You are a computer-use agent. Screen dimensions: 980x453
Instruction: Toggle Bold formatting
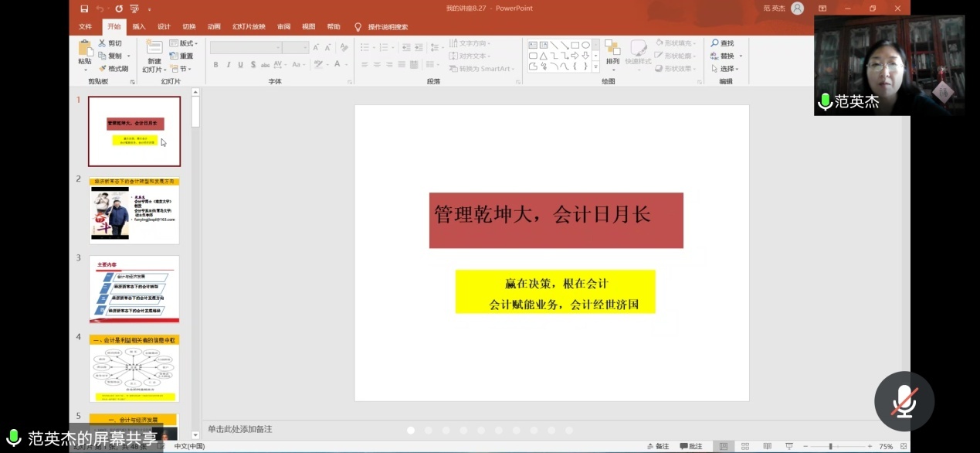(x=215, y=64)
